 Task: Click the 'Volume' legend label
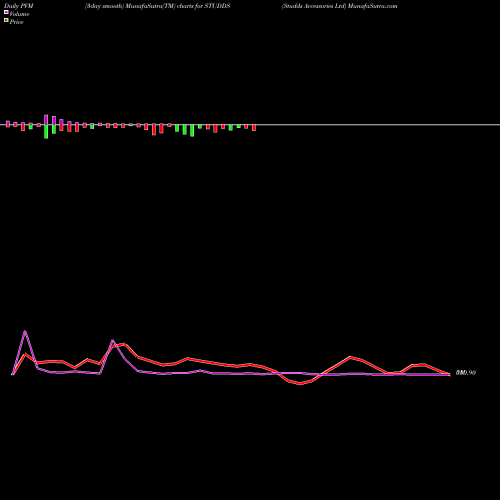[19, 14]
